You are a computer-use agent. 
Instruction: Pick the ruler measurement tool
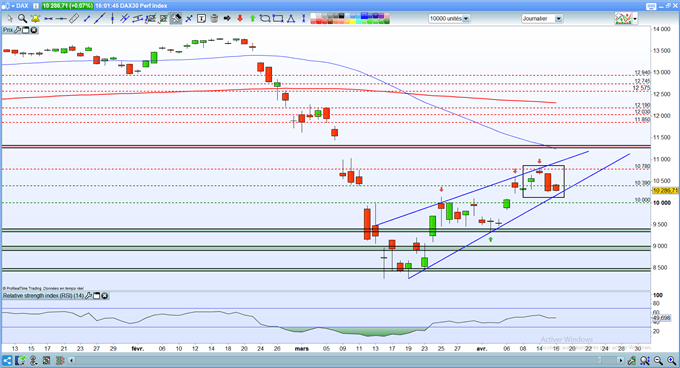coord(74,19)
